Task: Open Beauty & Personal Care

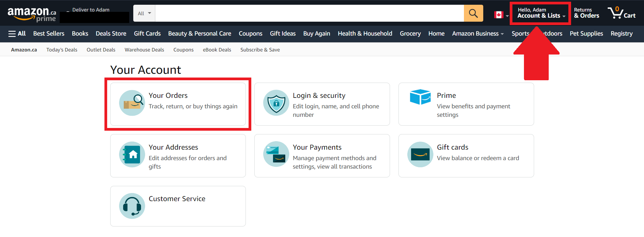Action: pyautogui.click(x=200, y=34)
